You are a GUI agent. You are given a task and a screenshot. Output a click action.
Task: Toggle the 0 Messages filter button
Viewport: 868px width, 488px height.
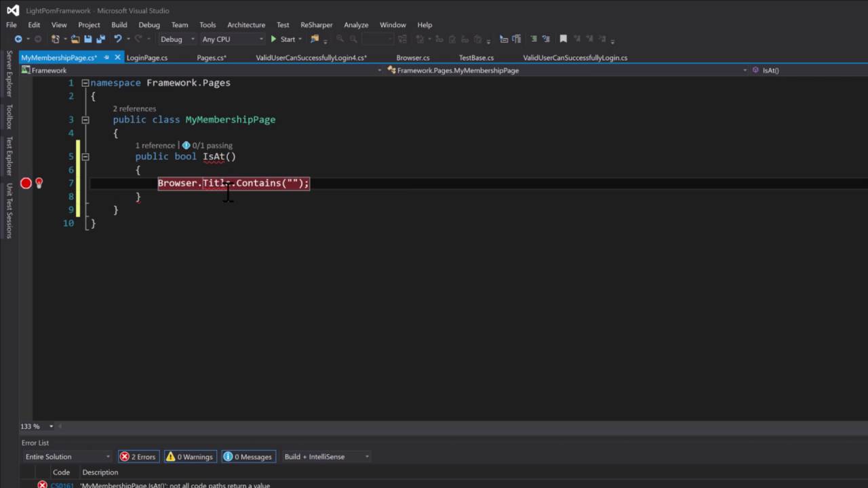click(x=248, y=457)
